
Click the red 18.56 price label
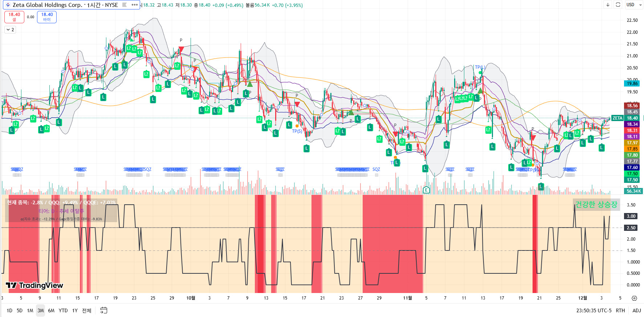[632, 106]
